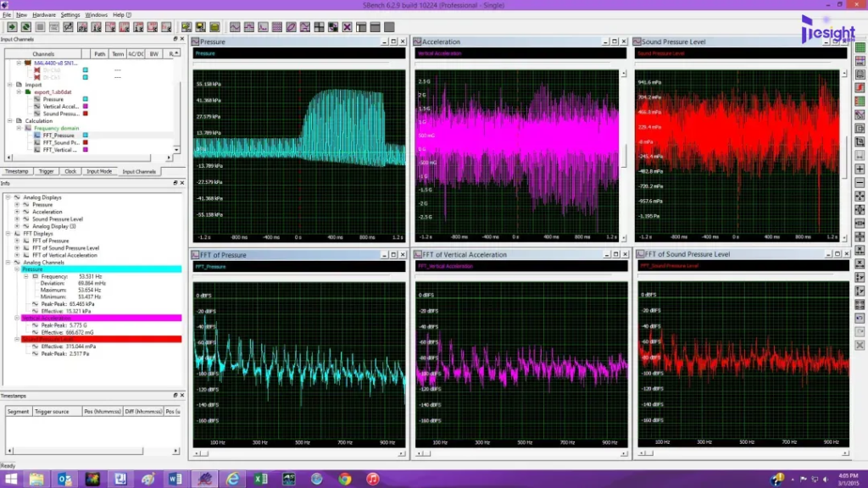Switch to the Clock tab
The image size is (868, 488).
70,171
